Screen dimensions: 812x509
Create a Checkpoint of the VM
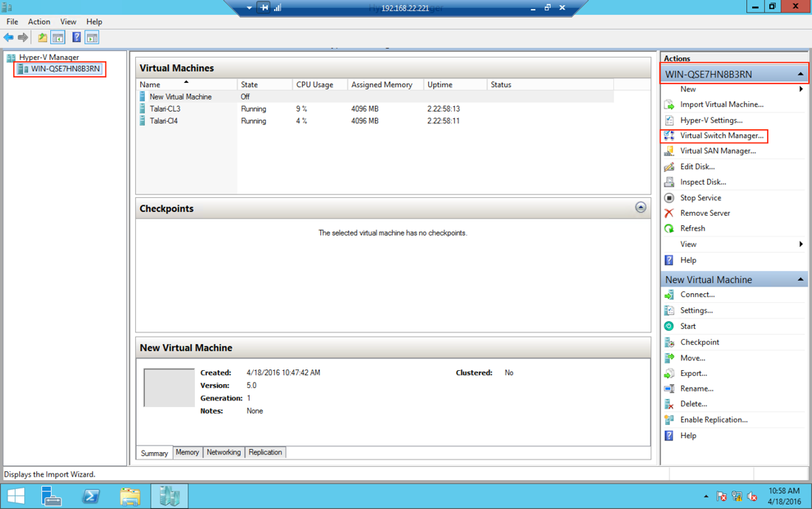pyautogui.click(x=699, y=342)
